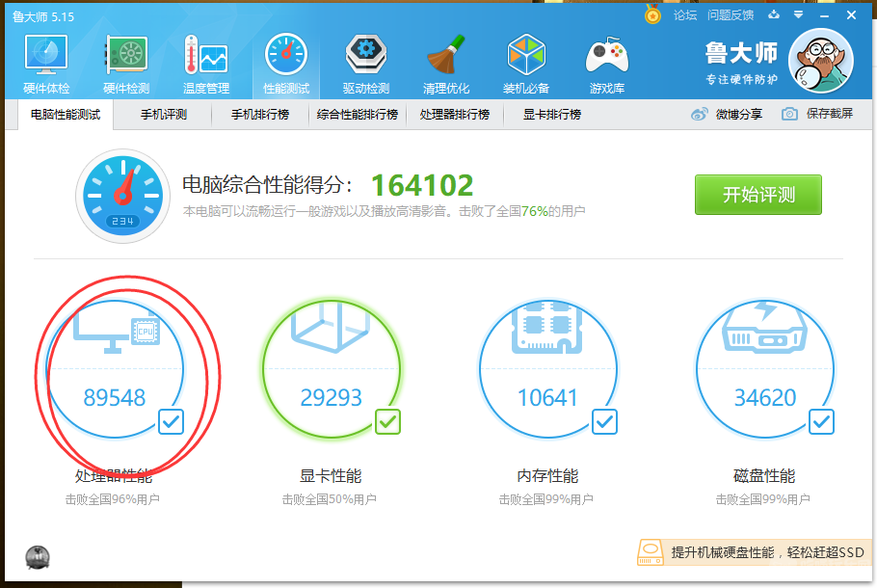
Task: Switch to 显卡排行榜 tab
Action: (x=552, y=115)
